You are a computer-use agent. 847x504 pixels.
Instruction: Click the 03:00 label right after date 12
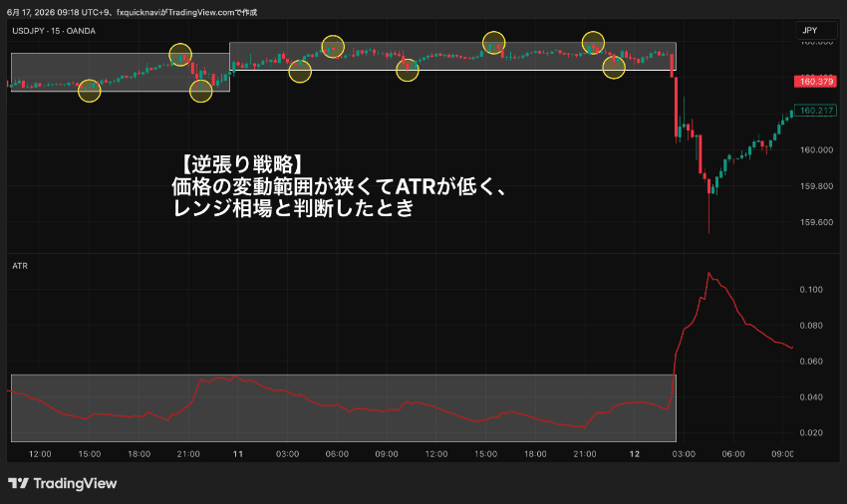684,454
